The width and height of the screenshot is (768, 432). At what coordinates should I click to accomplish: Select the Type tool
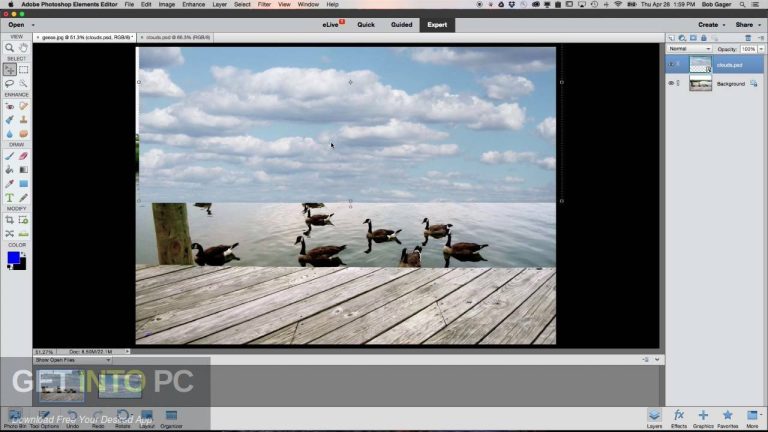click(9, 197)
